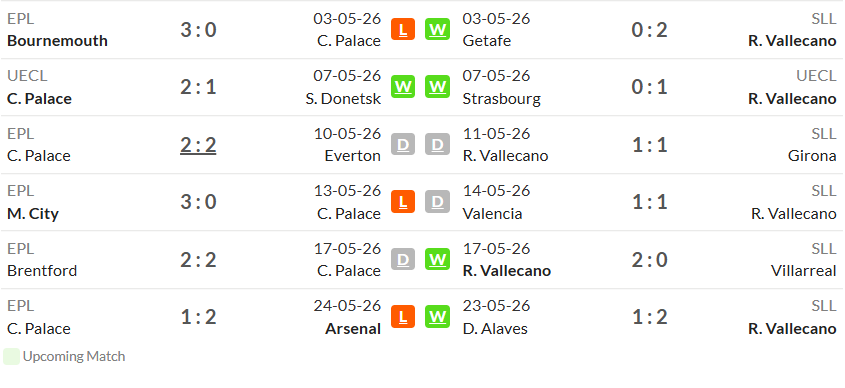Click the W badge beside S. Donetsk
This screenshot has height=388, width=845.
tap(403, 86)
